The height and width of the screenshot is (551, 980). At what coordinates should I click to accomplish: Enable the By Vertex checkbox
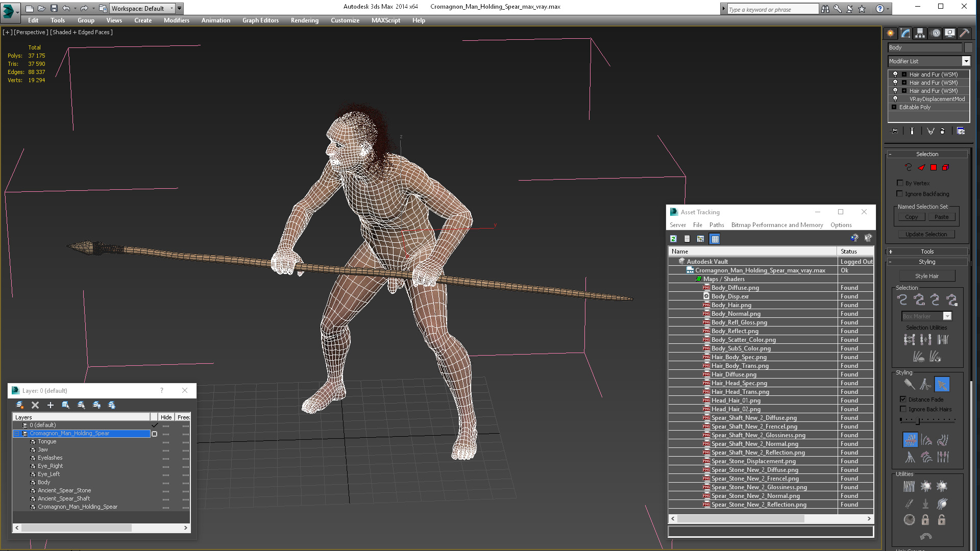[x=900, y=183]
